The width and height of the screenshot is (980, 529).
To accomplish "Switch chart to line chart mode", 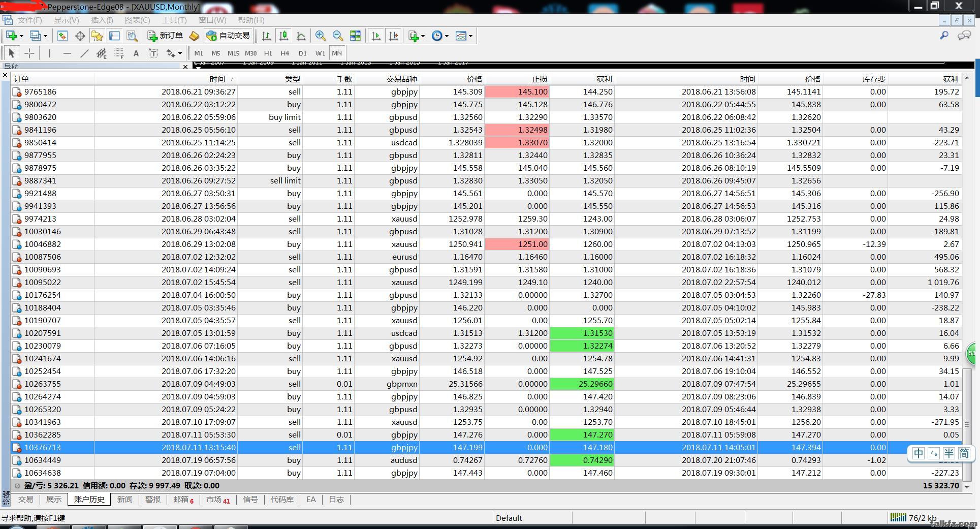I will (301, 36).
